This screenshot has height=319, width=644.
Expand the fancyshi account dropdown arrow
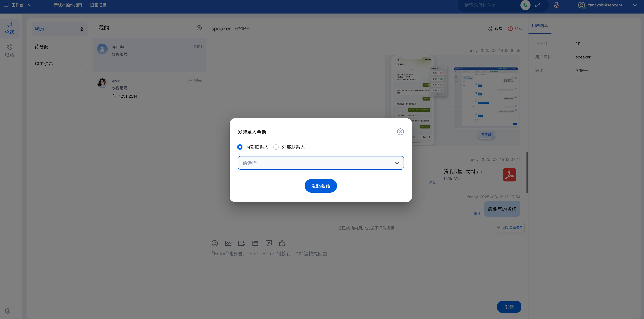tap(635, 5)
